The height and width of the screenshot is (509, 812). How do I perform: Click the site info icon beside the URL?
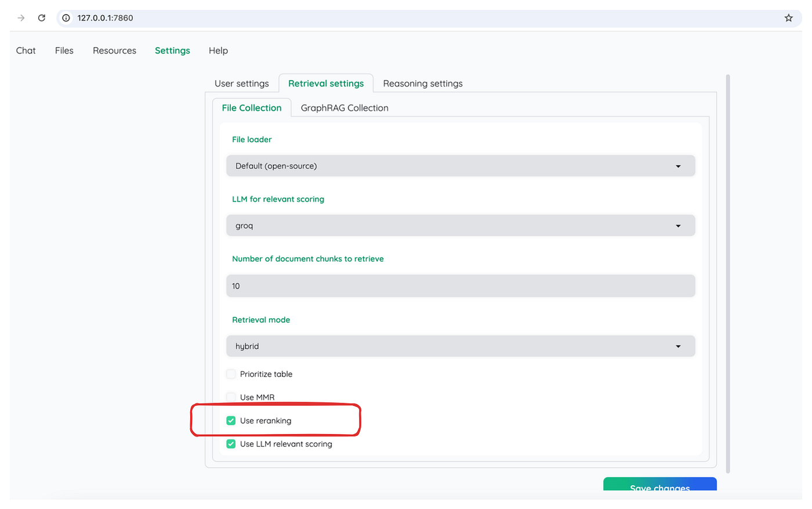(x=66, y=17)
